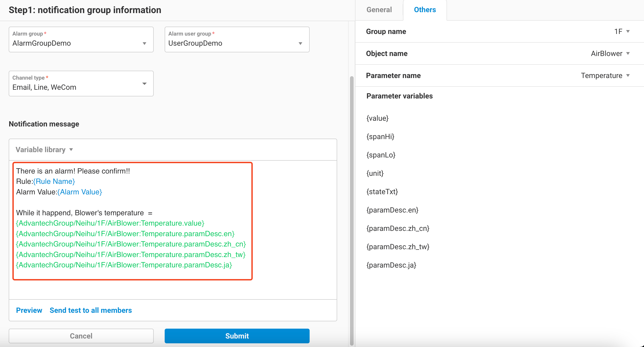Add the {unit} variable
This screenshot has height=347, width=644.
coord(375,173)
